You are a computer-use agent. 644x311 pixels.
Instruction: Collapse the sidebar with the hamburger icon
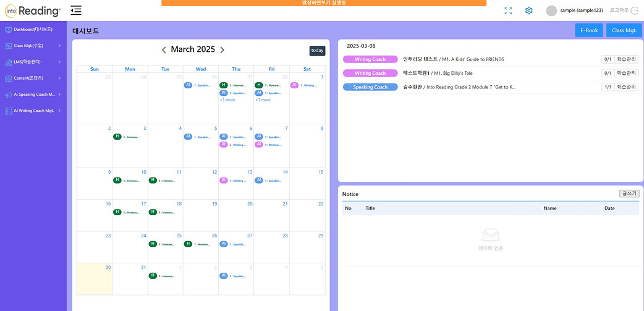pos(75,11)
